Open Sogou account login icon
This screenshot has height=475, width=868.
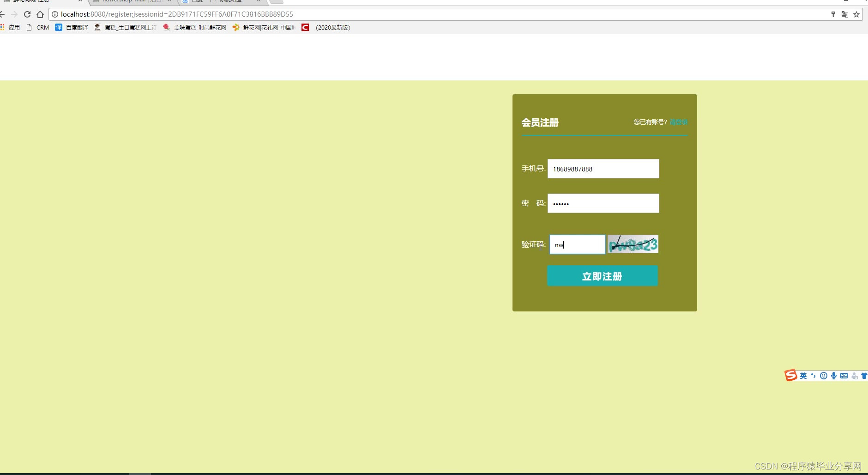(x=855, y=376)
